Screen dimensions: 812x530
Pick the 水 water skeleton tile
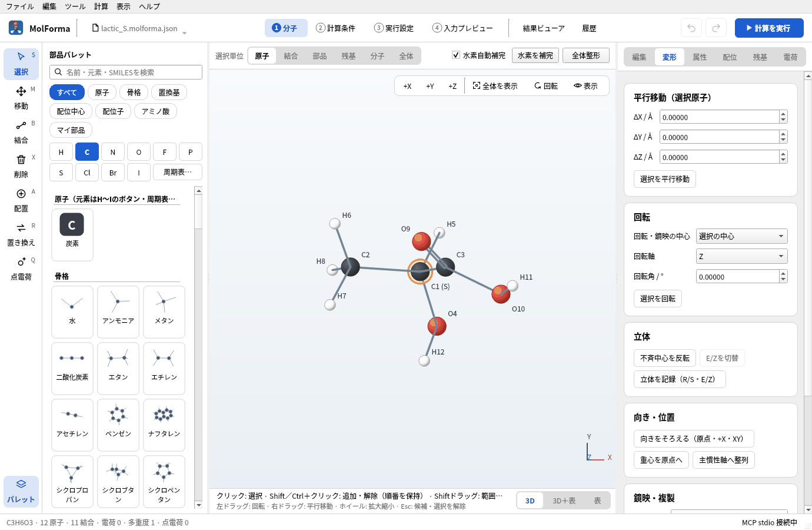tap(72, 312)
